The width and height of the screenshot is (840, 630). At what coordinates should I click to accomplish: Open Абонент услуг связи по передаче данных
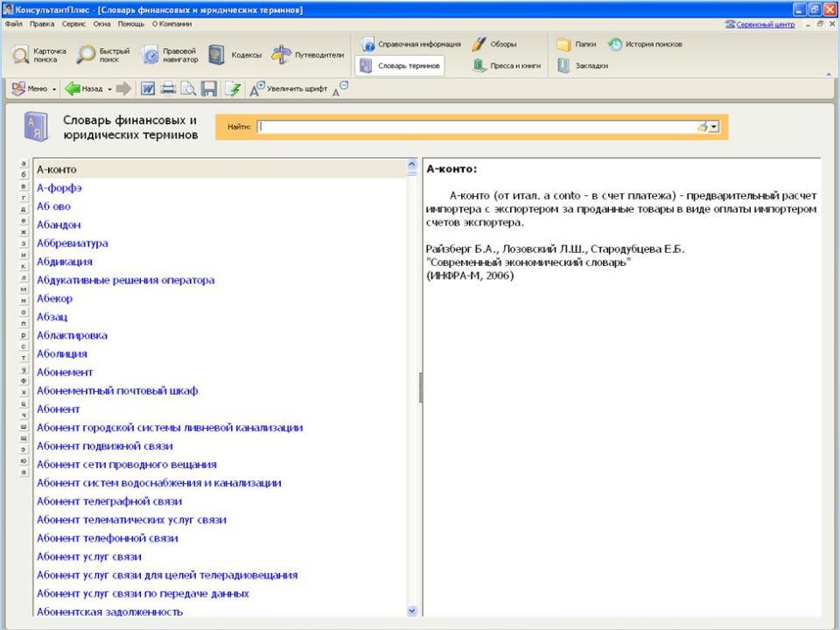(x=143, y=593)
